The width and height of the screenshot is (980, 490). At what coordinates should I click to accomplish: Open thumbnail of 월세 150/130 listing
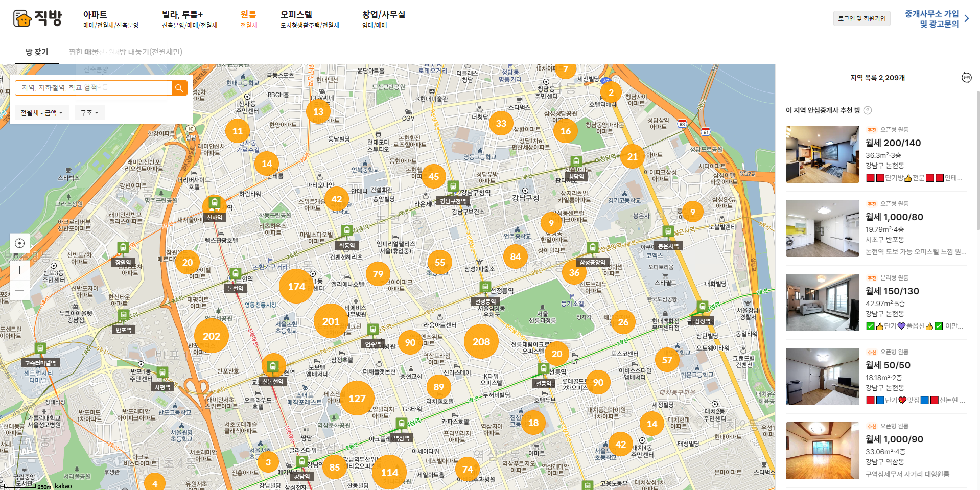click(x=823, y=302)
